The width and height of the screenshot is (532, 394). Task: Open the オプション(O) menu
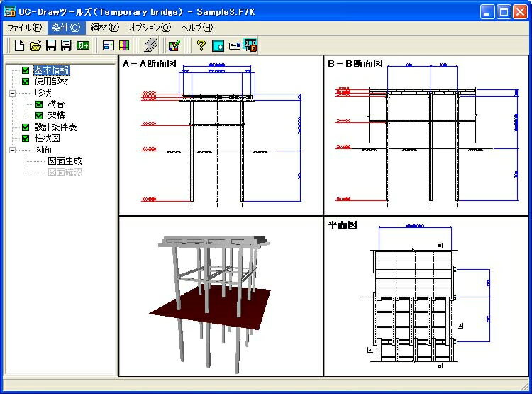[x=150, y=28]
